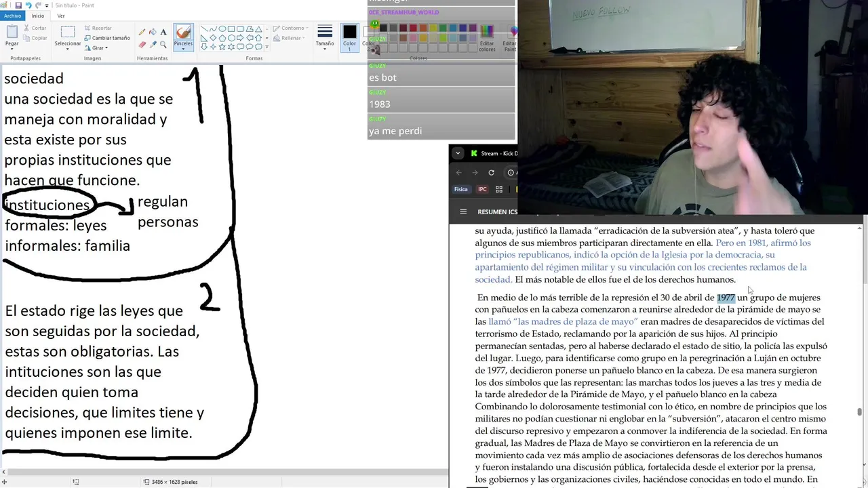Choose the Five-point star shape

pyautogui.click(x=222, y=47)
